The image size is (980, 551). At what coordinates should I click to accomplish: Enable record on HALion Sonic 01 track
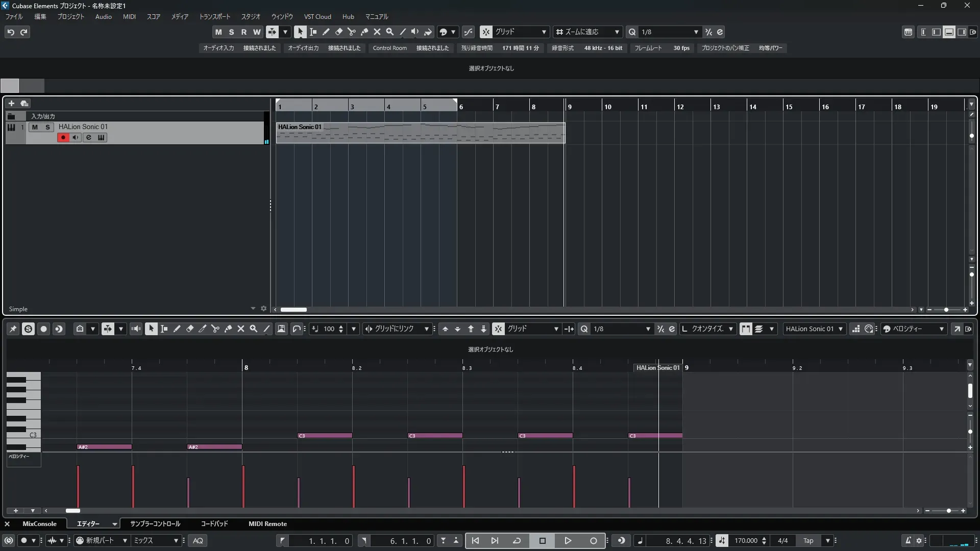point(63,137)
